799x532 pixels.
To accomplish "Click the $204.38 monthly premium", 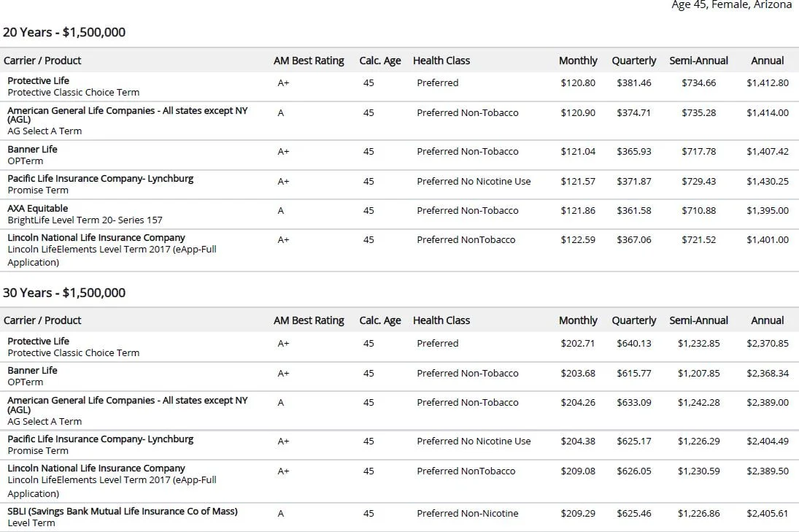I will point(578,442).
